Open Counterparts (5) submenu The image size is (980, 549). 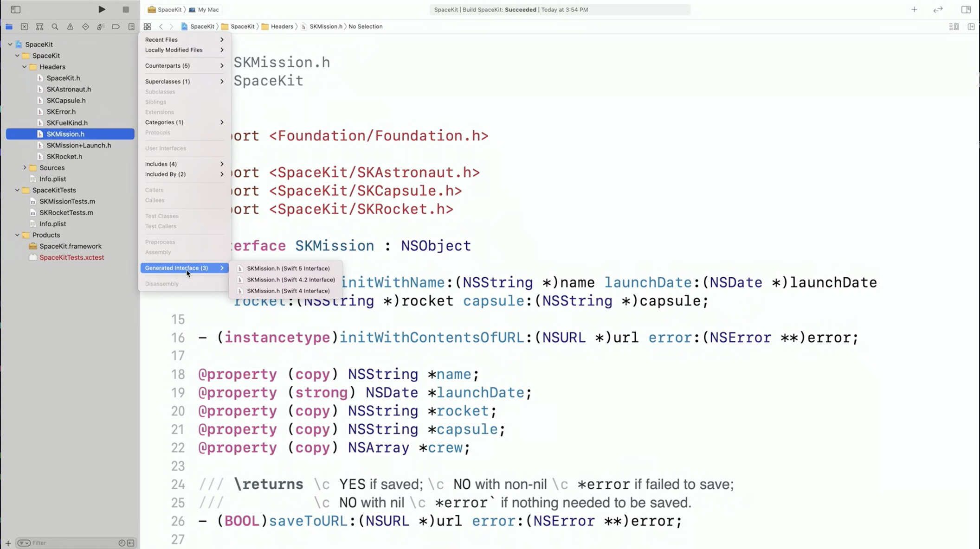tap(184, 66)
